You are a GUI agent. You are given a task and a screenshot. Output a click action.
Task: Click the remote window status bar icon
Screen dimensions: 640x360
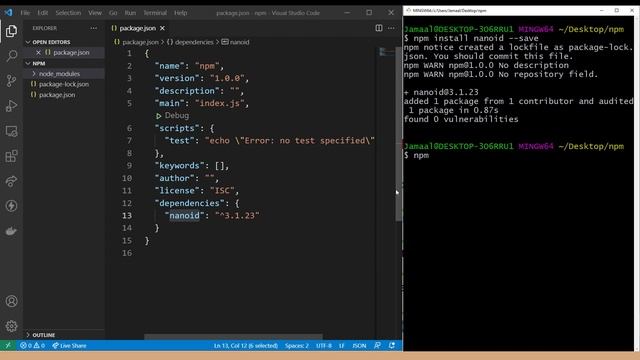[x=8, y=345]
